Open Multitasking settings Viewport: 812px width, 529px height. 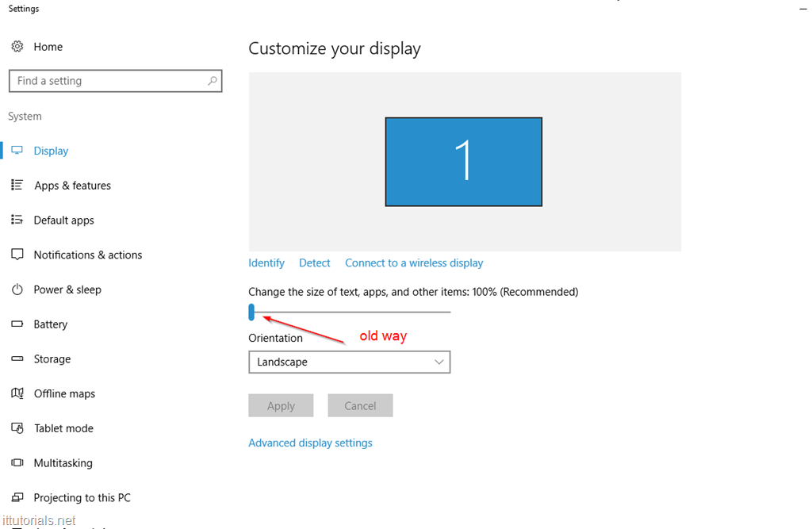pyautogui.click(x=17, y=463)
